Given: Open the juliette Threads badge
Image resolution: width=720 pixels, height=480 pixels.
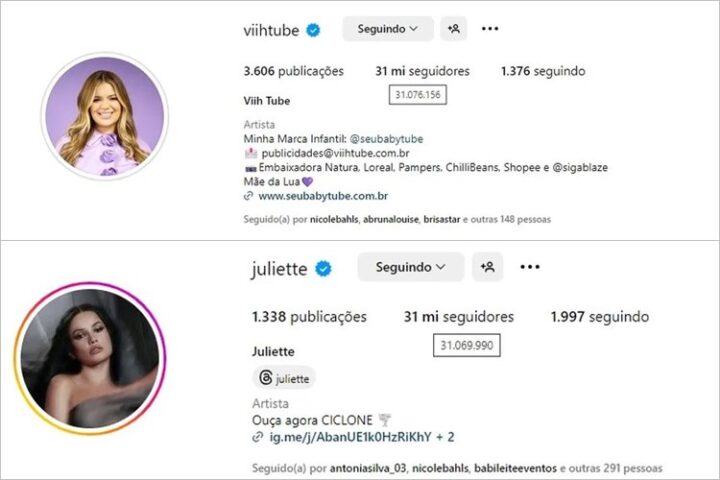Looking at the screenshot, I should [x=284, y=378].
